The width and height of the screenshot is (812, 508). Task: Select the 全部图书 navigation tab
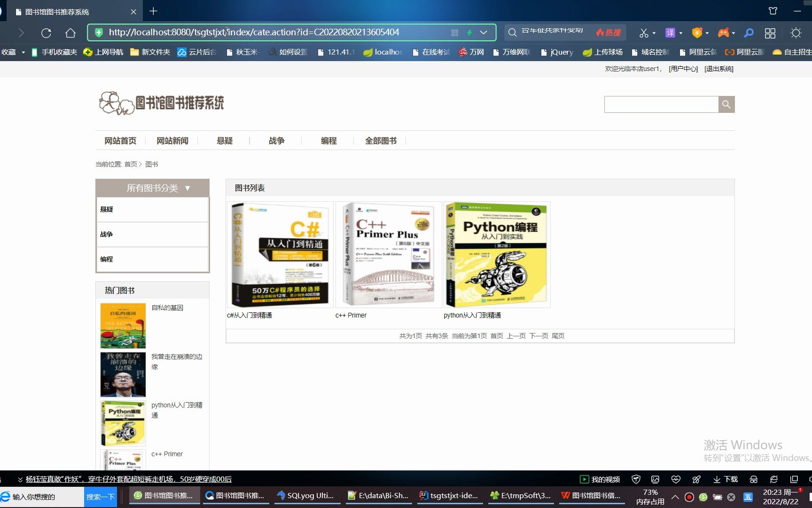pos(381,140)
